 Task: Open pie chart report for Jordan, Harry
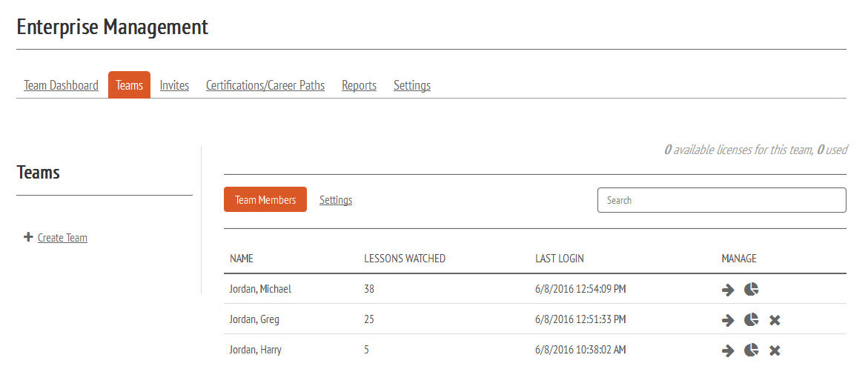[751, 350]
